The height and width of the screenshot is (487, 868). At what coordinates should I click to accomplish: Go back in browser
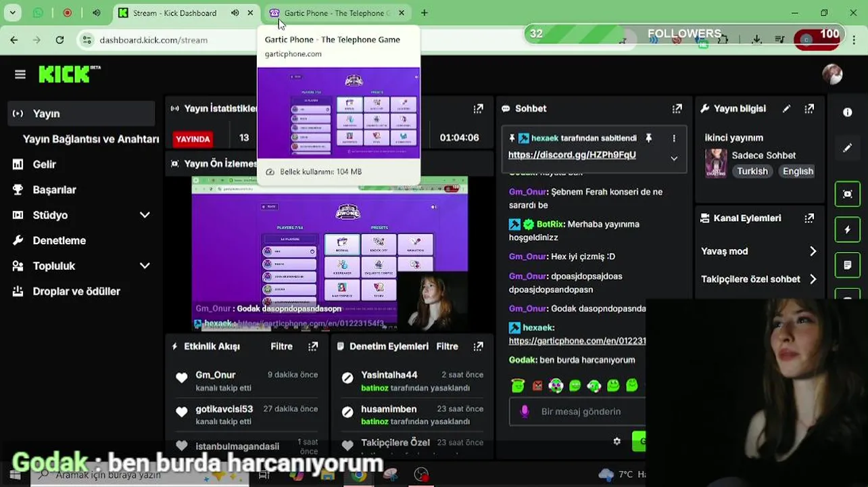[14, 40]
